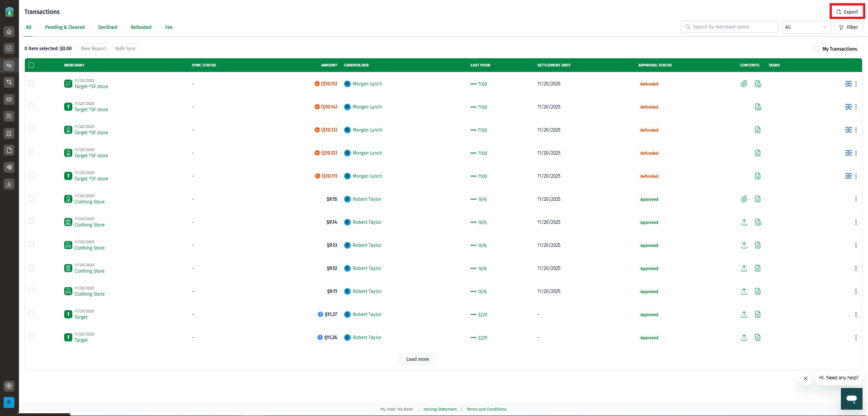Open the cards icon in the sidebar
Image resolution: width=868 pixels, height=416 pixels.
(x=9, y=99)
